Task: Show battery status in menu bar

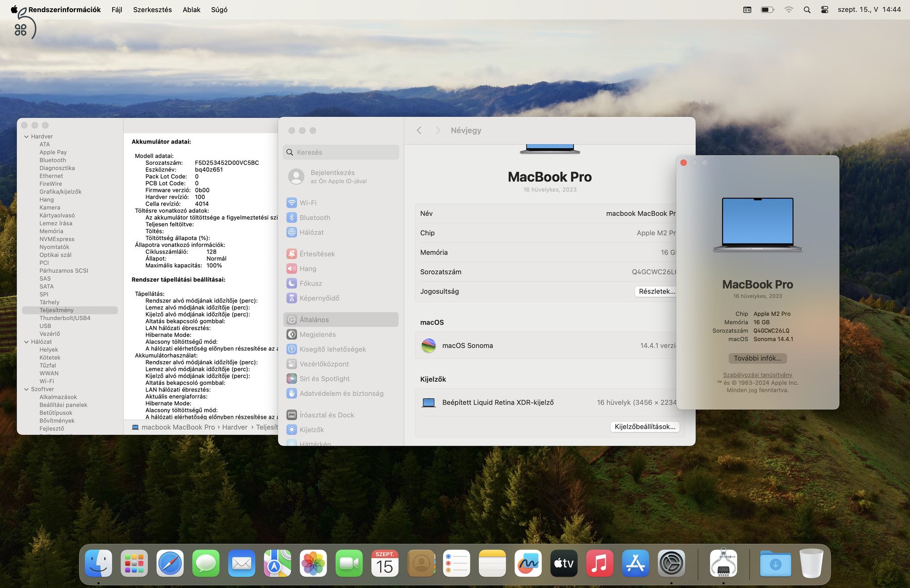Action: coord(768,10)
